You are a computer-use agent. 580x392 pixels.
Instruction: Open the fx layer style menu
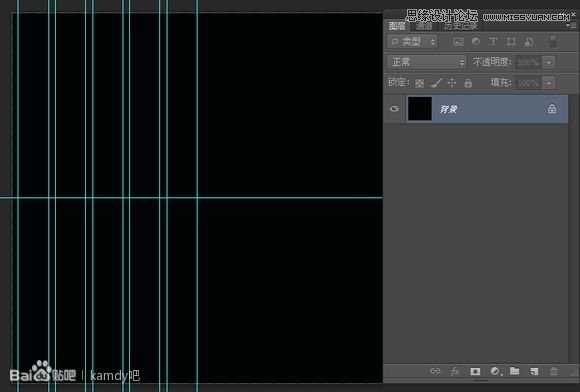pos(455,371)
